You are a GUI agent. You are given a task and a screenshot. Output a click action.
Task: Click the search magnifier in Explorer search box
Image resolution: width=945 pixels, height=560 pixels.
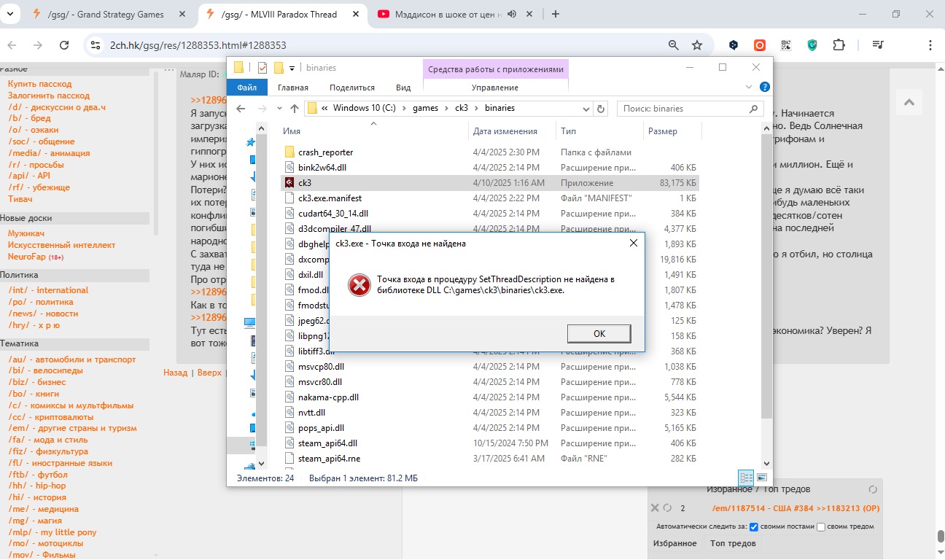[754, 109]
